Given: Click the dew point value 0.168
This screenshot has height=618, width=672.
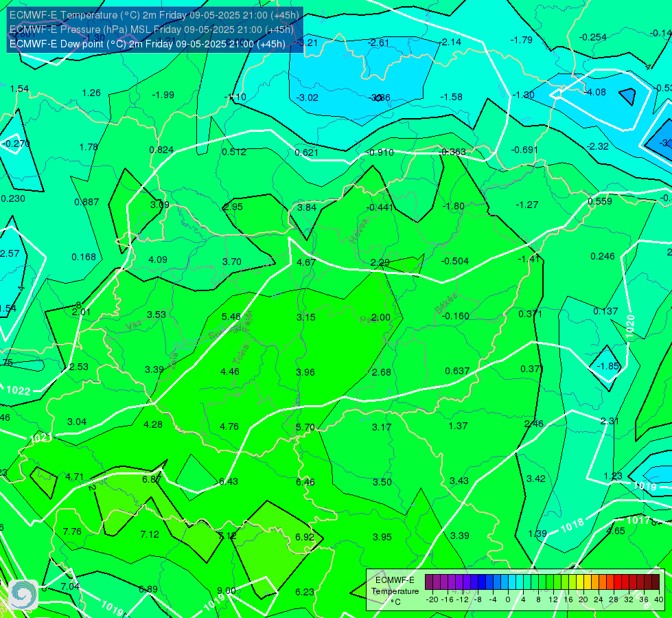Looking at the screenshot, I should (84, 257).
